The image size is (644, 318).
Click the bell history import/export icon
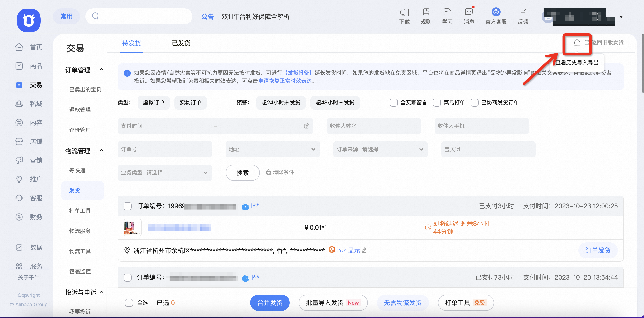[577, 43]
